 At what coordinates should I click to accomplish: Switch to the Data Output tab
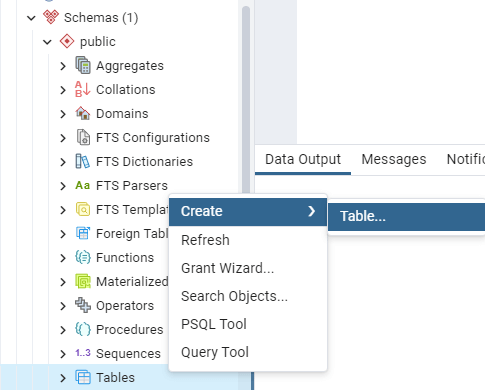303,160
